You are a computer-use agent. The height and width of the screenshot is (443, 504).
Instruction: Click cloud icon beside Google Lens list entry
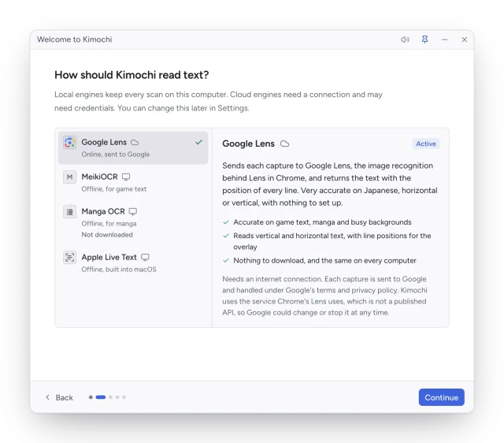pyautogui.click(x=135, y=142)
